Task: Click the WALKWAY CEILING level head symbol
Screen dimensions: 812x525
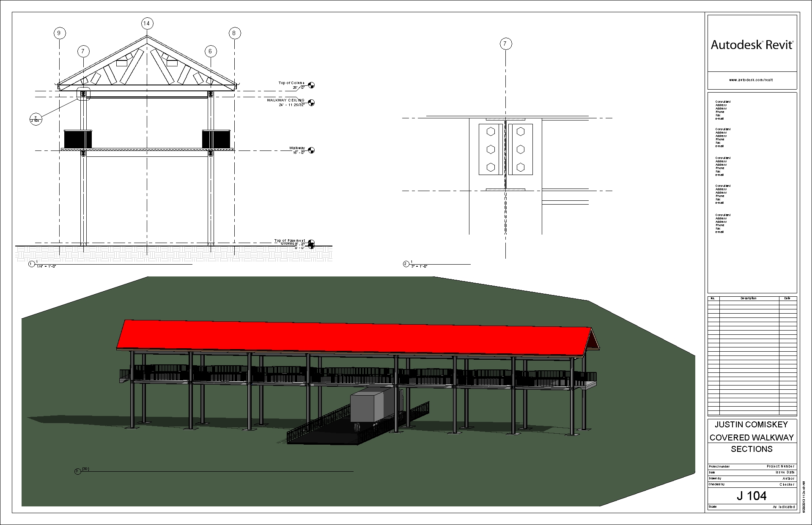Action: point(311,103)
